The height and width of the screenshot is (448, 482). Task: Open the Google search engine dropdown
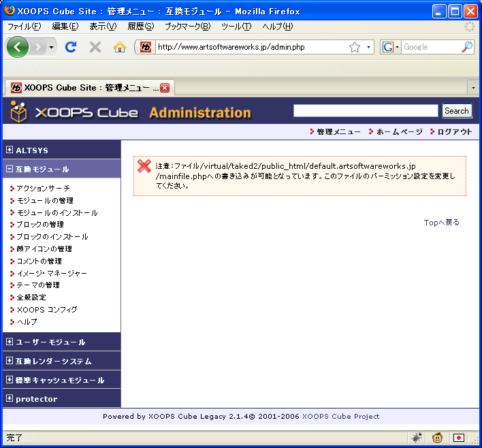pos(391,47)
